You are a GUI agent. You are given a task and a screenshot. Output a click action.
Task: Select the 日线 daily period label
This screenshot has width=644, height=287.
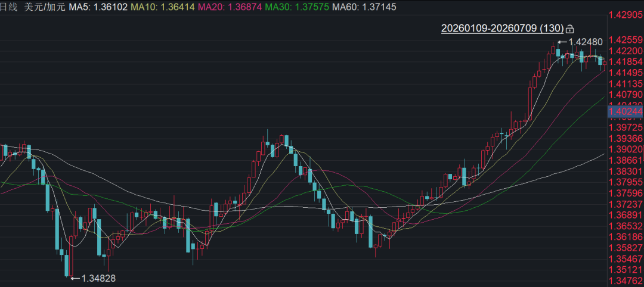pos(8,7)
